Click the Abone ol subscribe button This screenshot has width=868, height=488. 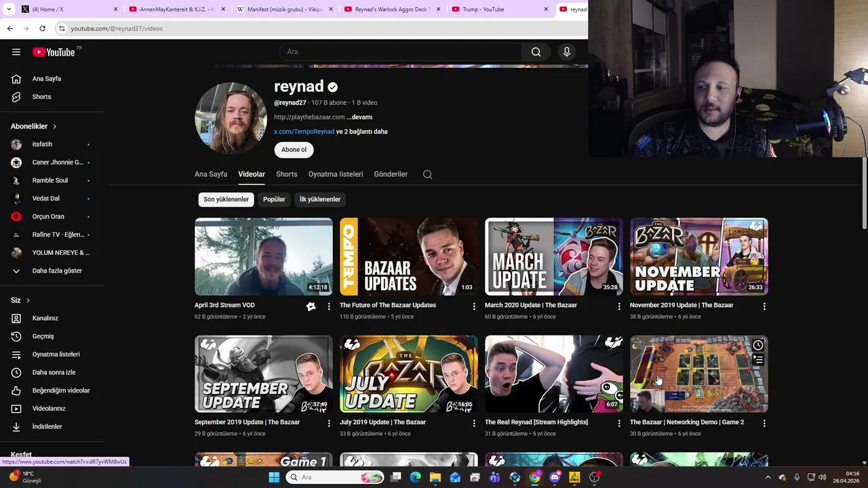coord(294,150)
